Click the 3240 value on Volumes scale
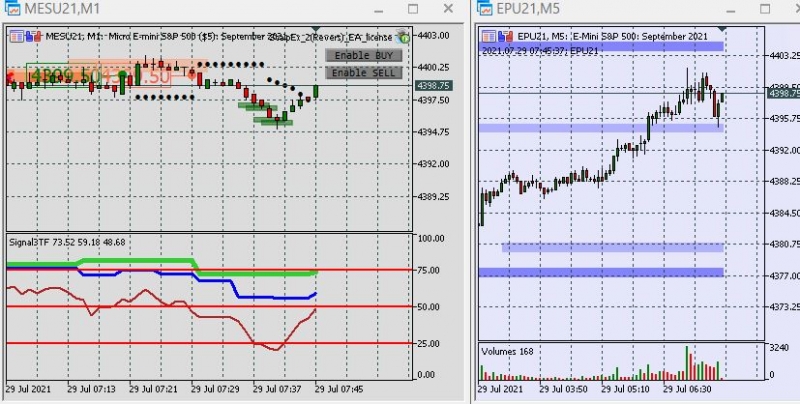 (x=779, y=348)
